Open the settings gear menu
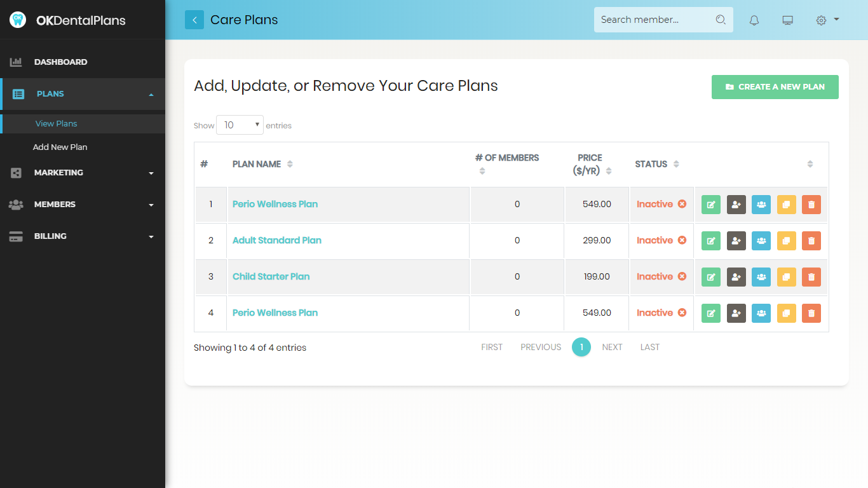868x488 pixels. point(827,20)
